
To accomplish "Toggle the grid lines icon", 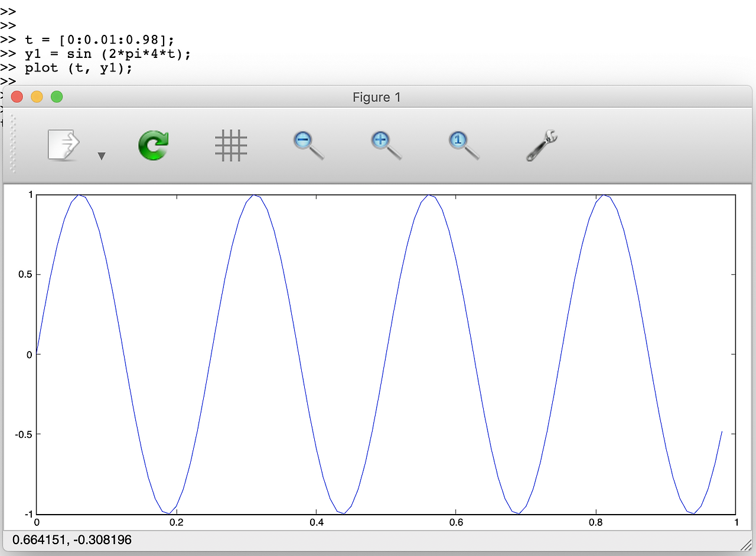I will pos(231,146).
